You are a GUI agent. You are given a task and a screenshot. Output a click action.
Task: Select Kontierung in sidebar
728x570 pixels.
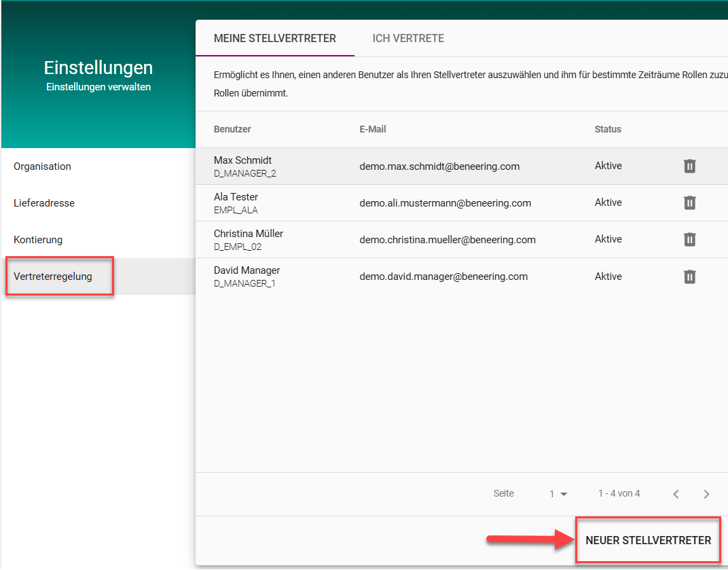coord(38,240)
